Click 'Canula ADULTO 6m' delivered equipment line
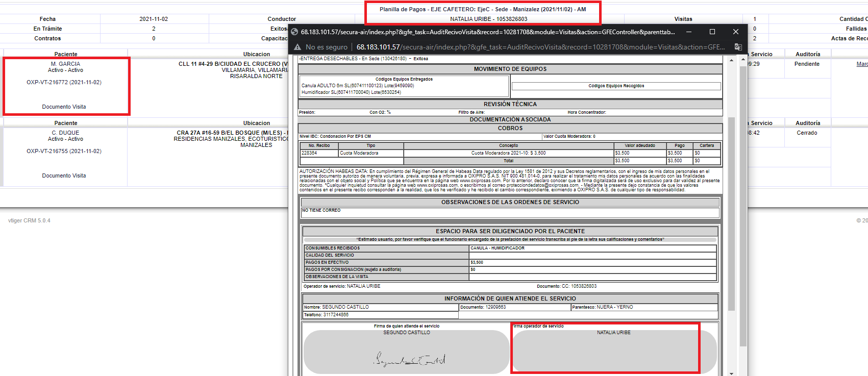Image resolution: width=868 pixels, height=376 pixels. [x=358, y=86]
